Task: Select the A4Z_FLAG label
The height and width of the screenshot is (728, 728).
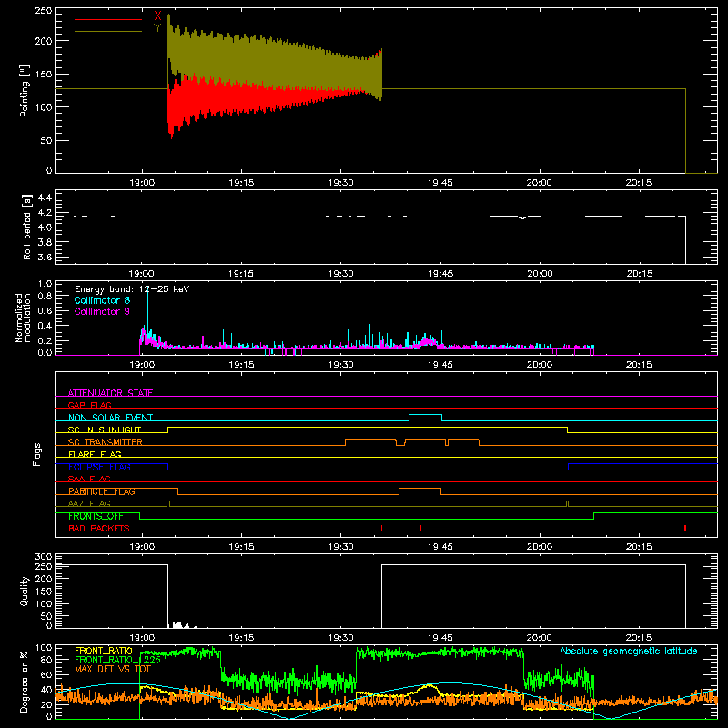Action: [89, 503]
